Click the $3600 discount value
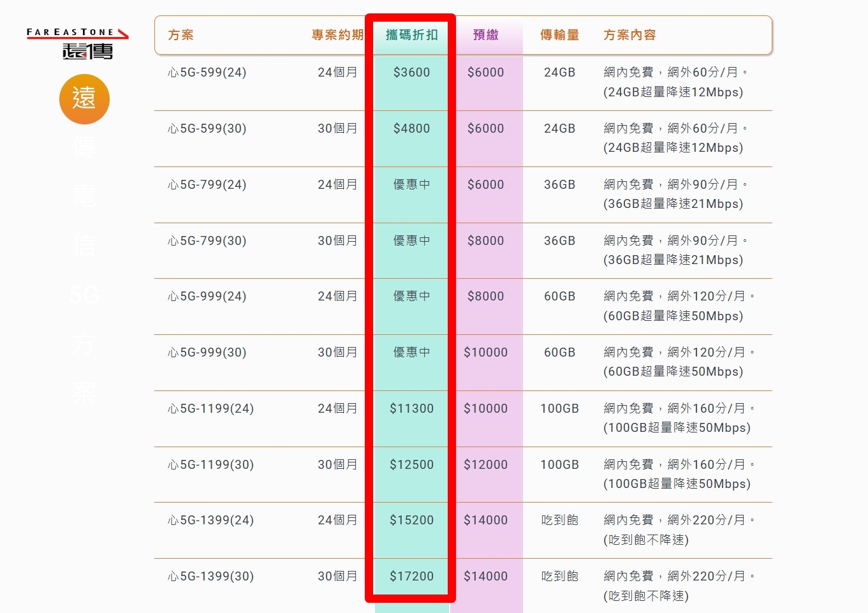 [410, 72]
